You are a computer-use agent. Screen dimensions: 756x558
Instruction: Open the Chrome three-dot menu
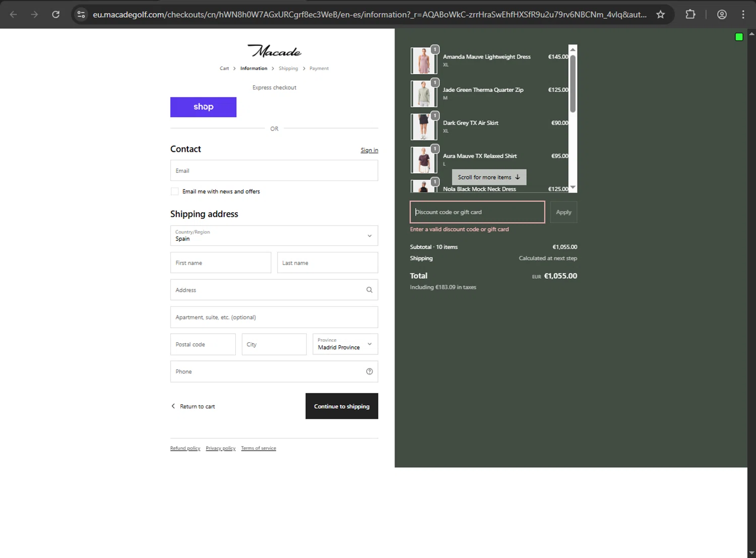[743, 14]
